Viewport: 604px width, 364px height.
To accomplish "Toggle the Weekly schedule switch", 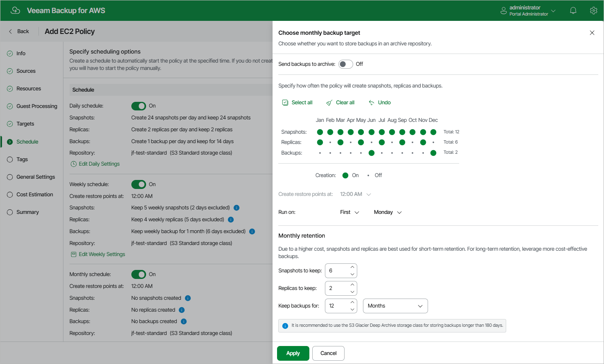I will [x=139, y=184].
